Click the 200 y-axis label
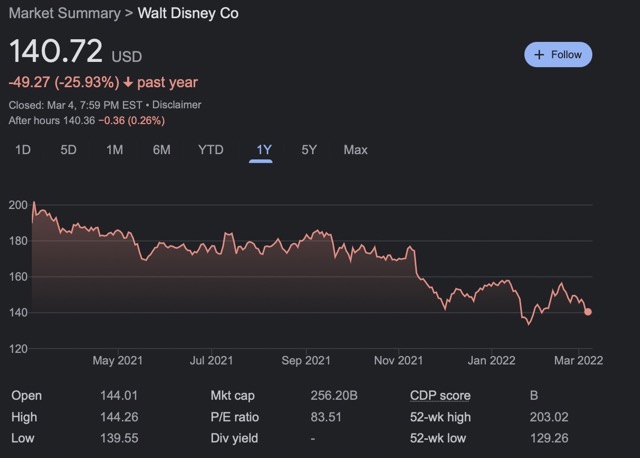 tap(18, 205)
